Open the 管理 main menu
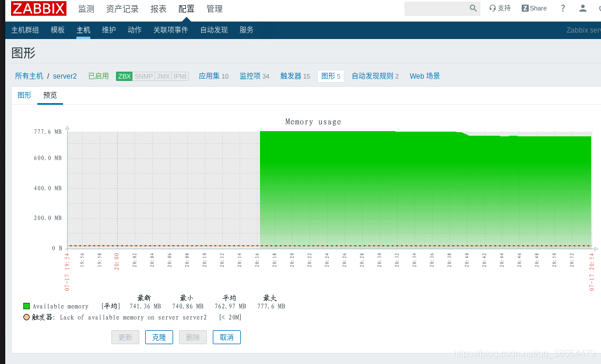The width and height of the screenshot is (601, 364). (215, 9)
